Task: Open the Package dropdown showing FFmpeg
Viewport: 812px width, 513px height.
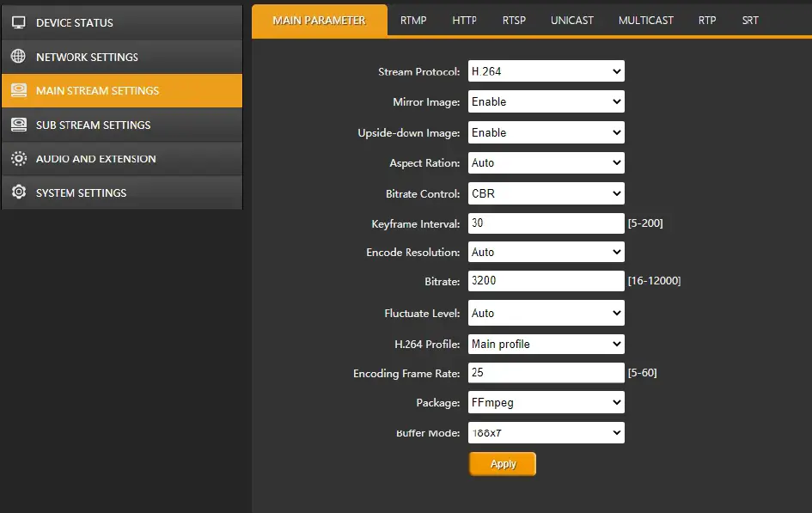Action: point(546,402)
